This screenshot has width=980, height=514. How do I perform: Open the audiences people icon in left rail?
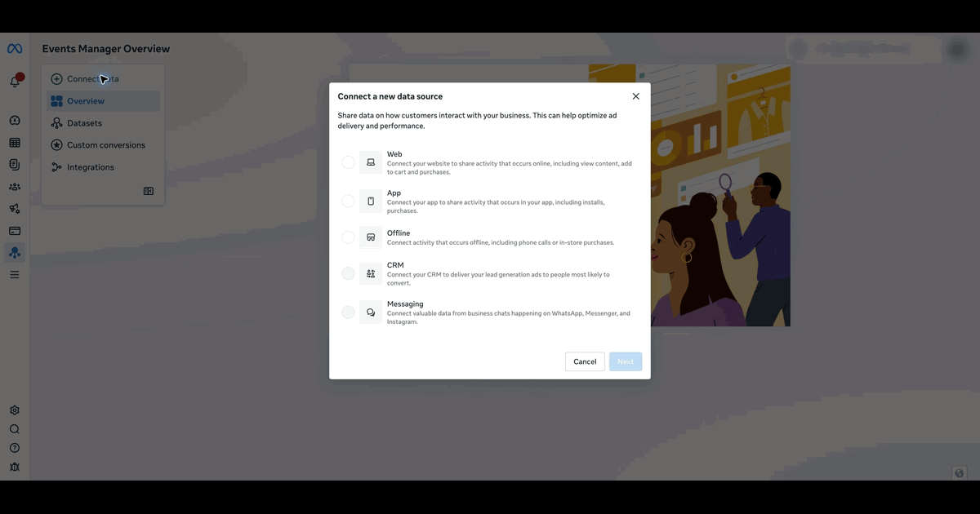tap(15, 187)
